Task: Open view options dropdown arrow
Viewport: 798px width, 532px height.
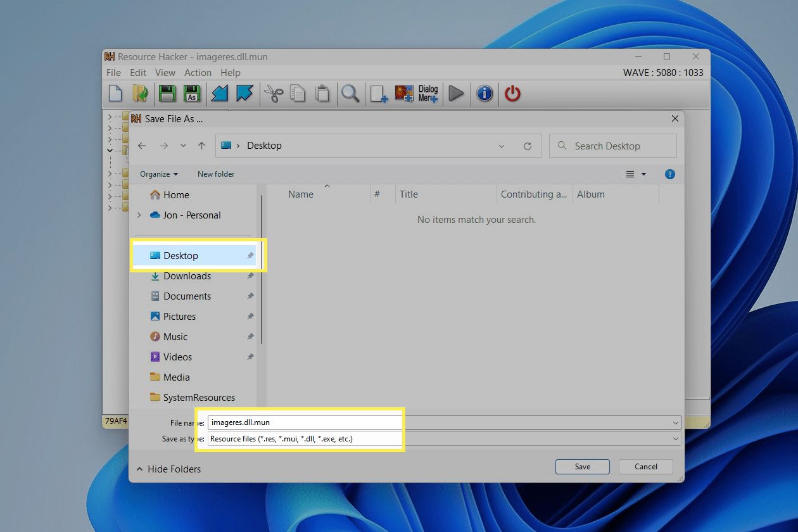Action: [x=644, y=174]
